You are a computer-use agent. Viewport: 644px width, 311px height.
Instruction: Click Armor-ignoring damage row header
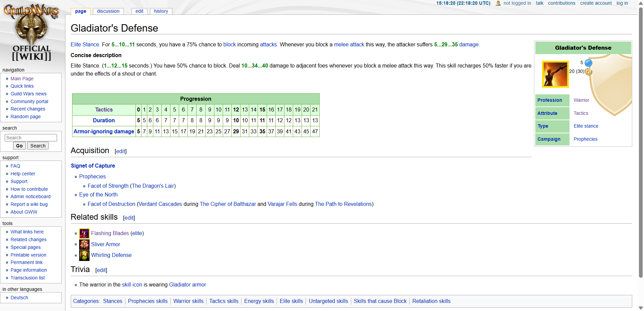click(104, 131)
